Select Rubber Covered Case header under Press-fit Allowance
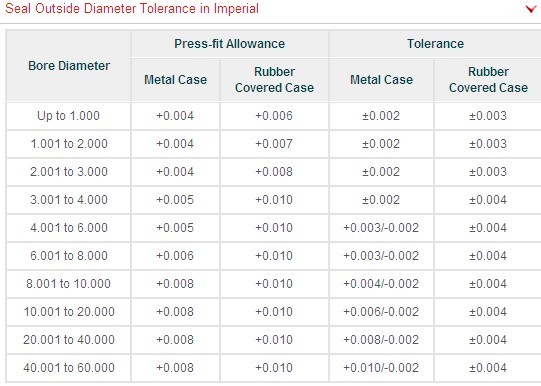The height and width of the screenshot is (386, 541). tap(274, 80)
